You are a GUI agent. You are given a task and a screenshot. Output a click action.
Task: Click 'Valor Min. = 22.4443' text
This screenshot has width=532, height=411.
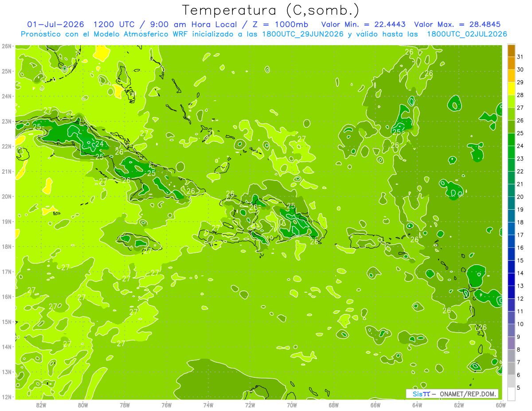(x=363, y=24)
